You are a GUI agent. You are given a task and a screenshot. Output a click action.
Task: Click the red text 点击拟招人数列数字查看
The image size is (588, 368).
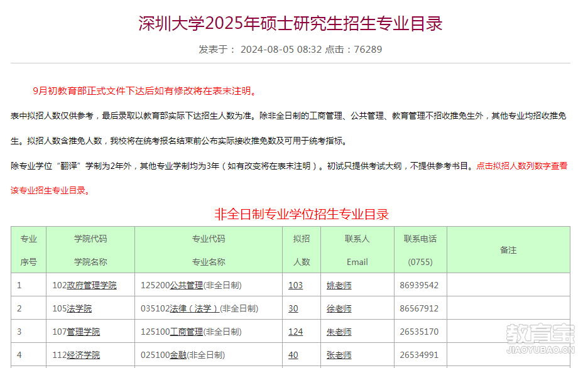tap(522, 166)
